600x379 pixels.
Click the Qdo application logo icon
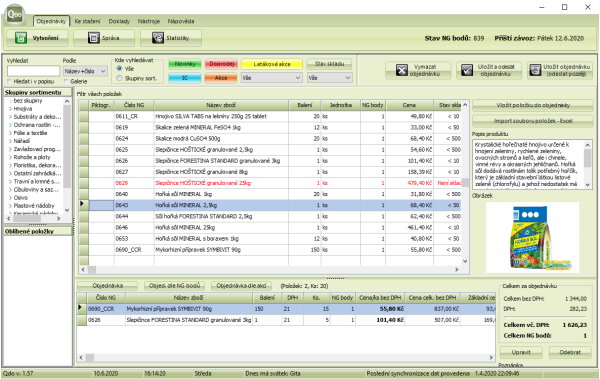(15, 15)
